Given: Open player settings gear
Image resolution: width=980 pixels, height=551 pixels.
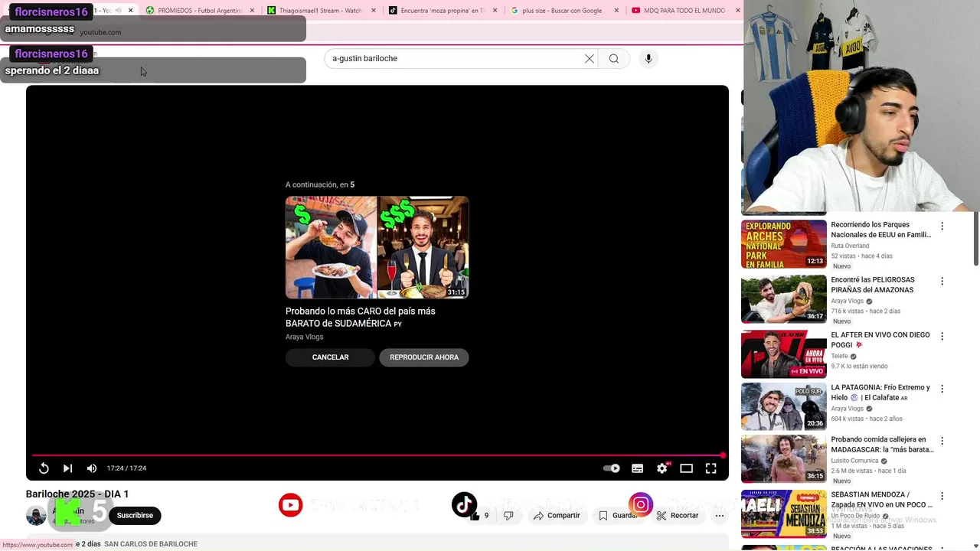Looking at the screenshot, I should tap(662, 468).
